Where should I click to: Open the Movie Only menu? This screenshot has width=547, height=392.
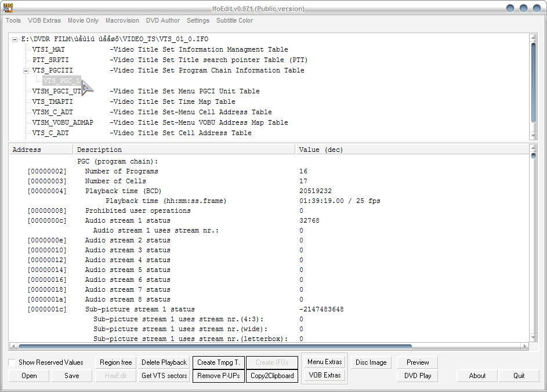coord(83,20)
